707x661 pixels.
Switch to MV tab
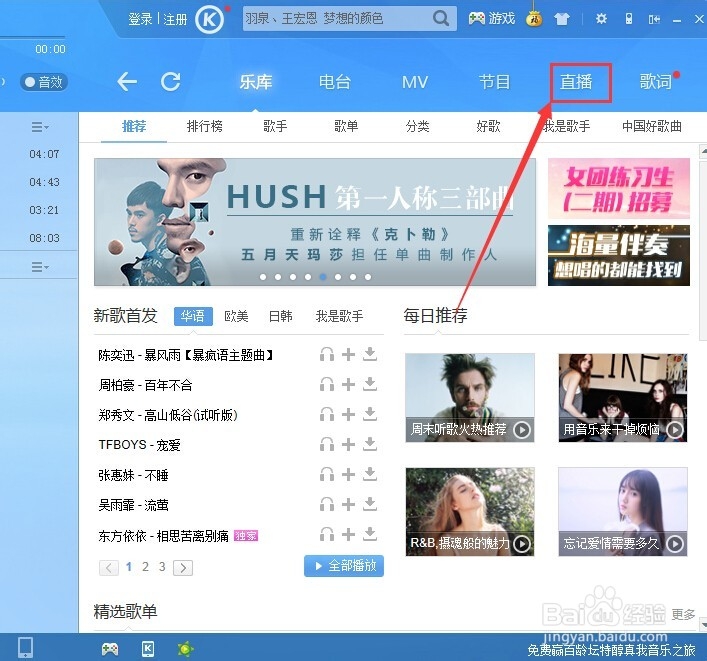coord(415,82)
